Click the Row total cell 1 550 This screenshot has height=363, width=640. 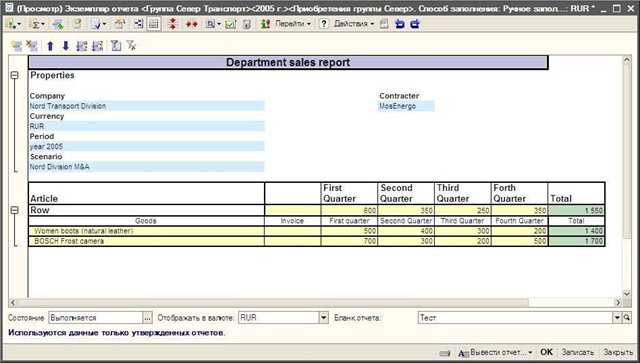576,211
